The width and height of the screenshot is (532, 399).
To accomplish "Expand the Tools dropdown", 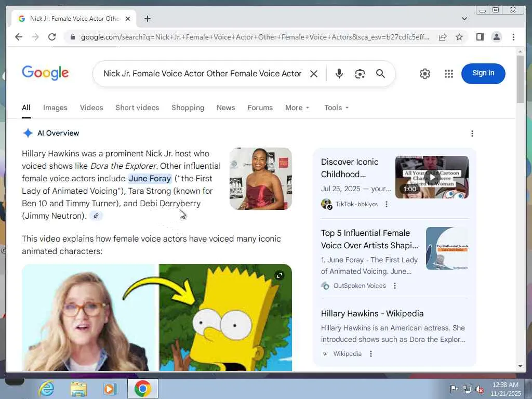I will (336, 108).
